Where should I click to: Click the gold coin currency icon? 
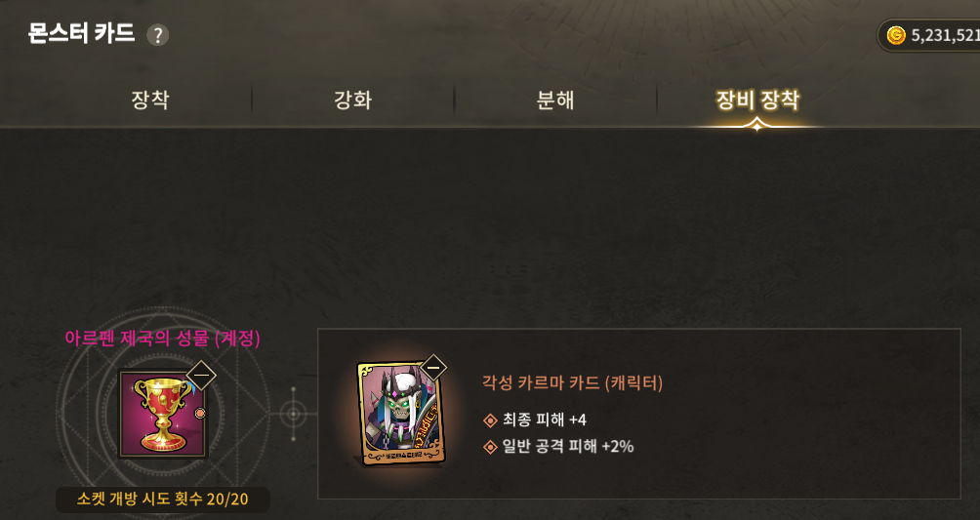(x=896, y=36)
